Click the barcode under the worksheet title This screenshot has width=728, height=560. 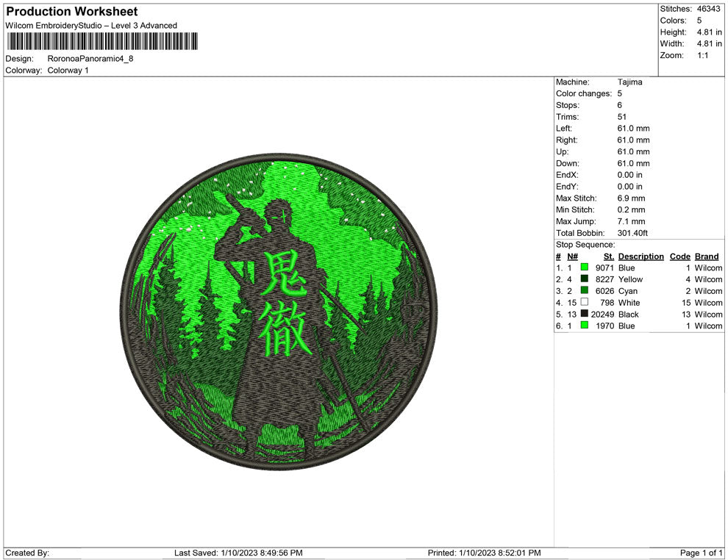click(x=101, y=41)
